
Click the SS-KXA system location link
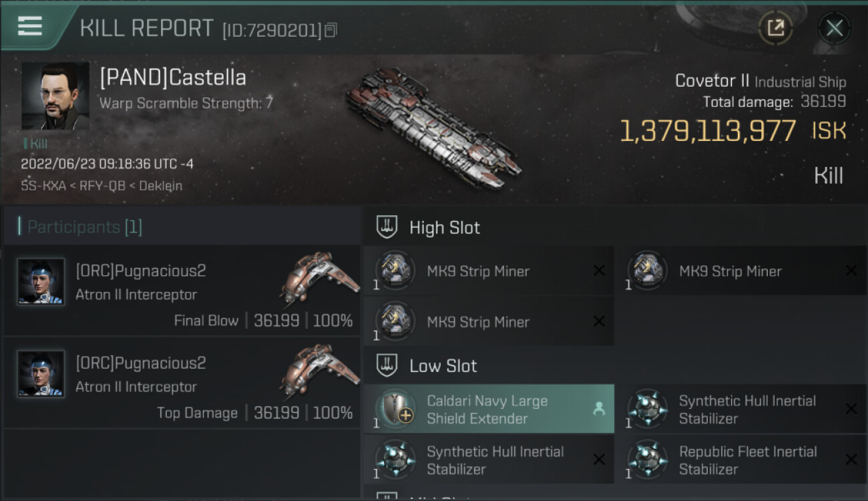[x=43, y=186]
